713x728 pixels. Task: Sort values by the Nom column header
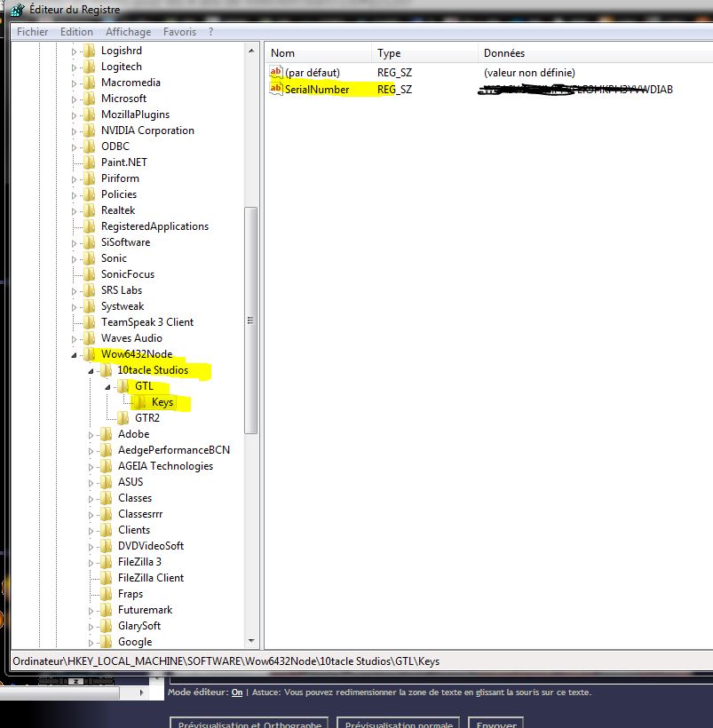(x=319, y=53)
